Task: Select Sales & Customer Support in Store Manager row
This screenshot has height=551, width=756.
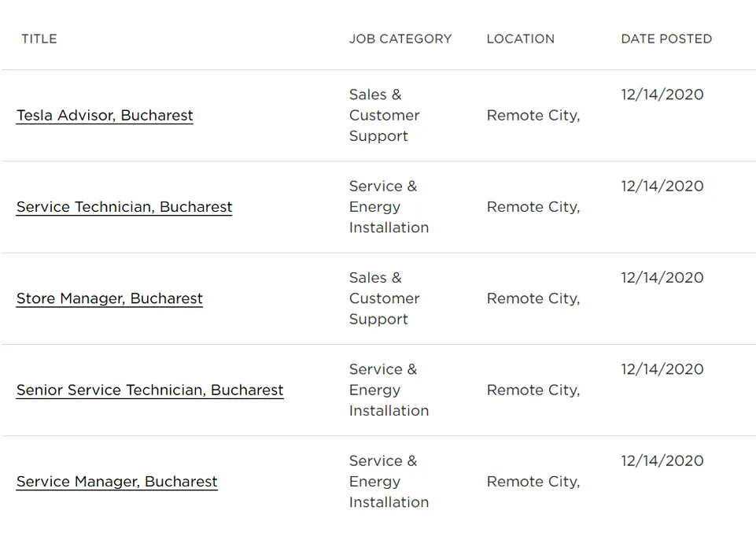Action: 384,298
